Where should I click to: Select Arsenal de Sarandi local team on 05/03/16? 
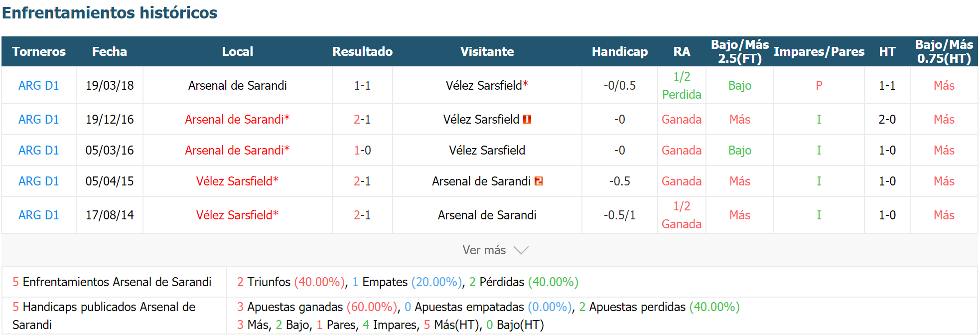tap(237, 150)
